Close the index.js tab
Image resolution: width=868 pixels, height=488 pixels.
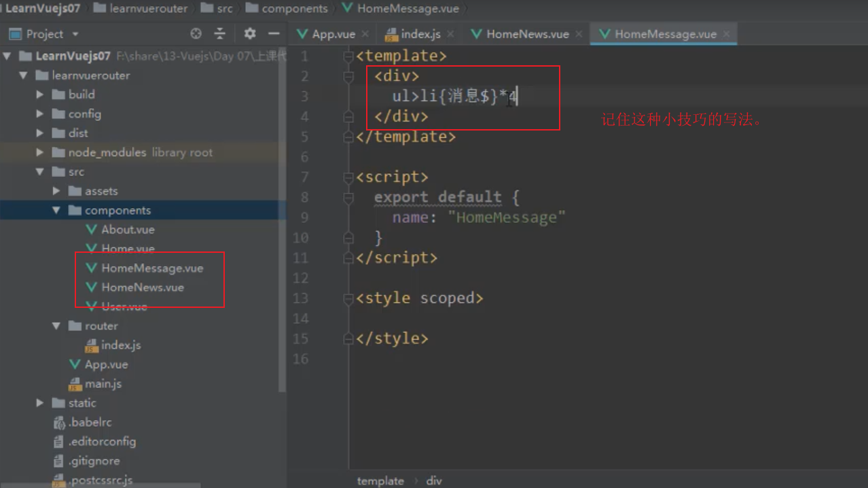[450, 34]
